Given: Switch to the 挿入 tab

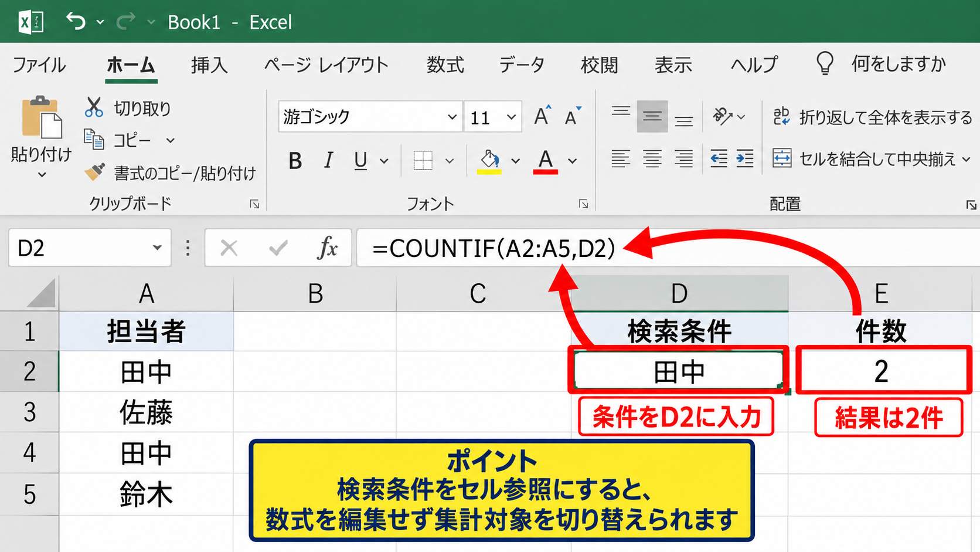Looking at the screenshot, I should (209, 65).
